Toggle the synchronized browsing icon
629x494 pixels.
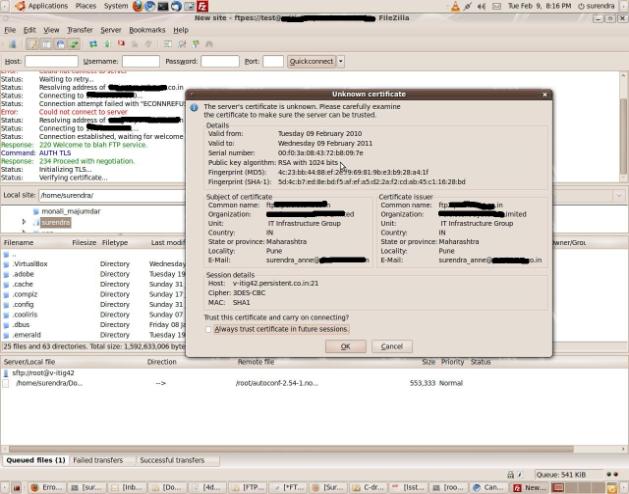pyautogui.click(x=196, y=44)
